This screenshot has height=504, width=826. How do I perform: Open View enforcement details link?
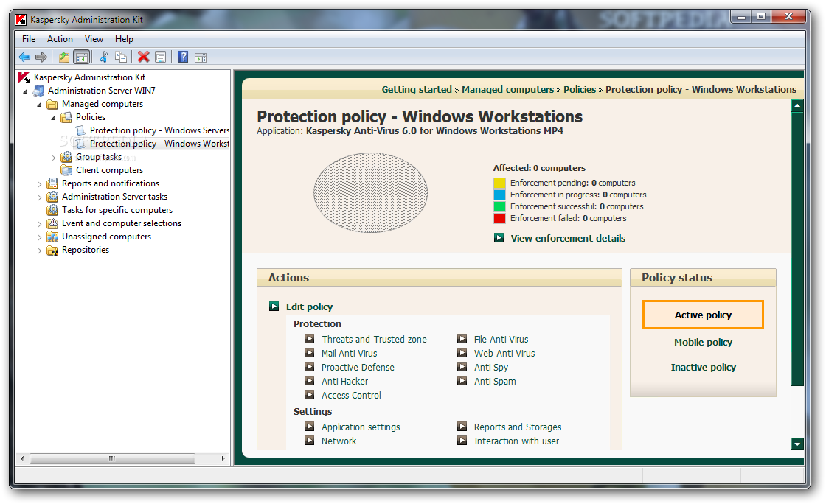point(568,238)
